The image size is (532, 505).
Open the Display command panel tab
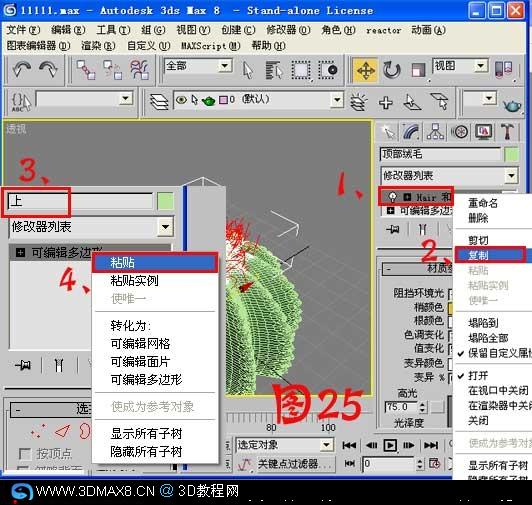point(483,132)
